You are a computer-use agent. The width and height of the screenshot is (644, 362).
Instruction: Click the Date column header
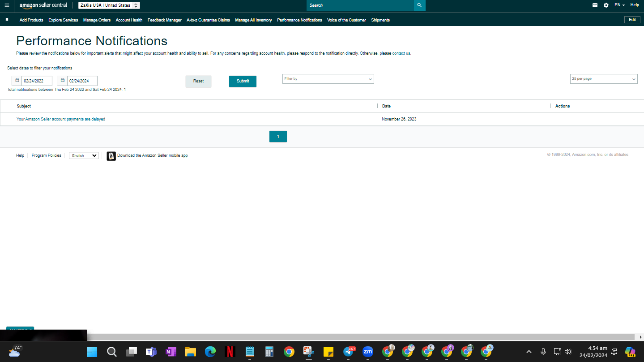386,106
